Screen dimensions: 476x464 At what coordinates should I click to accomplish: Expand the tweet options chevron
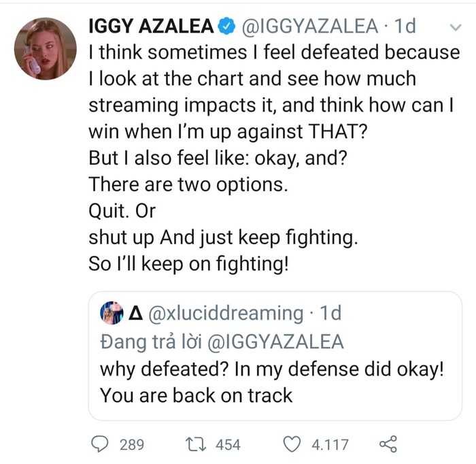click(x=455, y=27)
